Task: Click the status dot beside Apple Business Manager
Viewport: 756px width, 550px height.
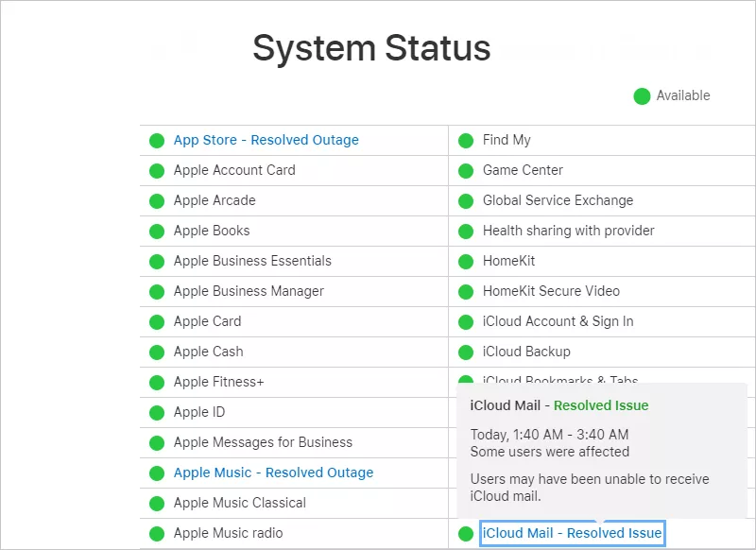Action: coord(157,292)
